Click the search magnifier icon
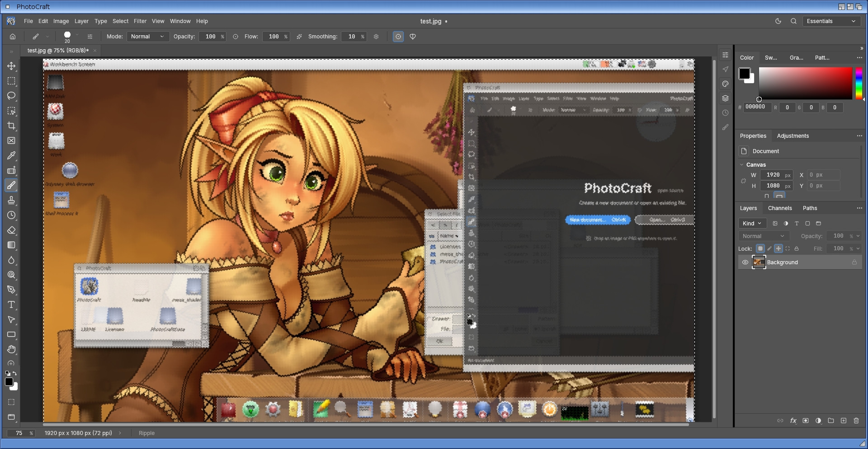 (793, 21)
